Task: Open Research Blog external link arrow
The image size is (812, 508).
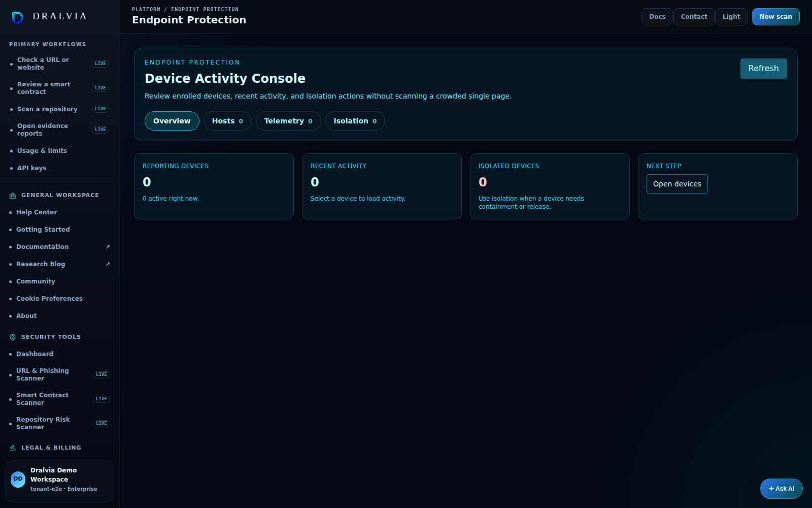Action: coord(108,264)
